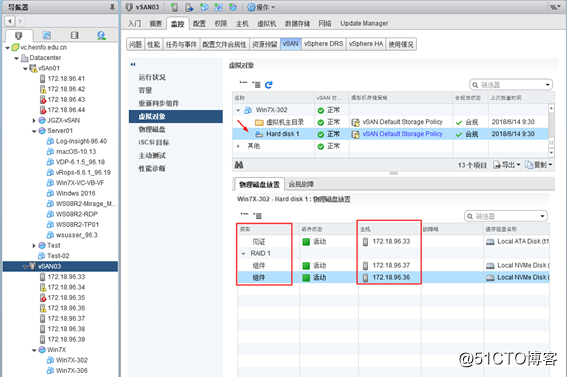The height and width of the screenshot is (377, 567).
Task: Collapse the Win7X-302 row in virtual objects
Action: click(238, 110)
